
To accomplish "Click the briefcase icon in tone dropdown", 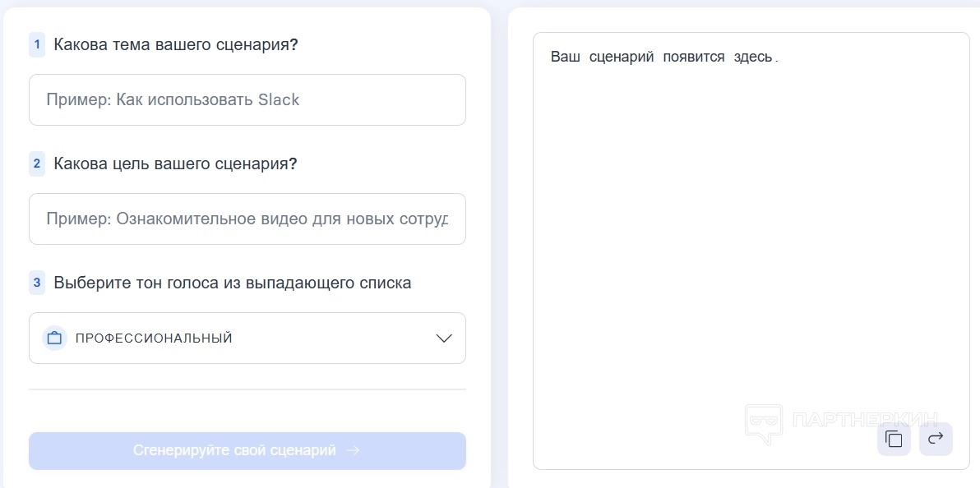I will (x=54, y=338).
